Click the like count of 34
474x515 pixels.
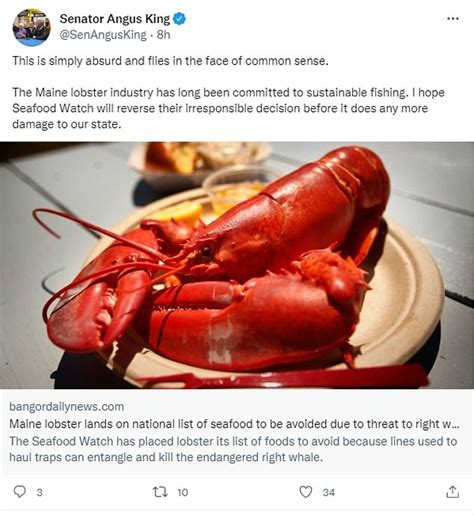tap(329, 492)
